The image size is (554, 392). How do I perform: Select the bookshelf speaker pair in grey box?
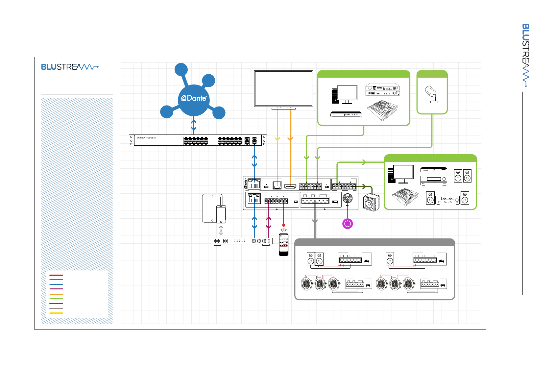315,259
